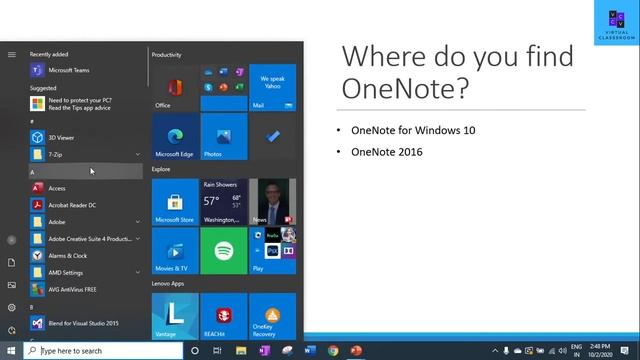Click the user account avatar
The image size is (640, 360).
(11, 240)
